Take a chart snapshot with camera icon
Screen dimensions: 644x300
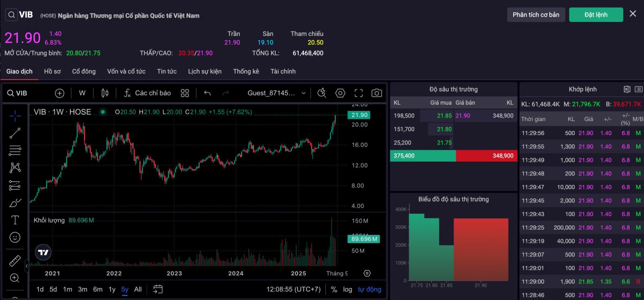[377, 93]
